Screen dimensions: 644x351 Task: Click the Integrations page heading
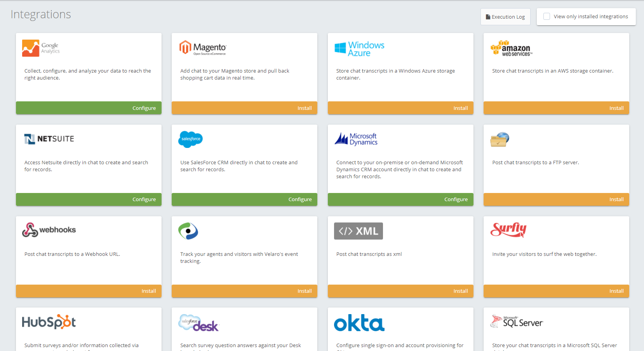pyautogui.click(x=41, y=14)
